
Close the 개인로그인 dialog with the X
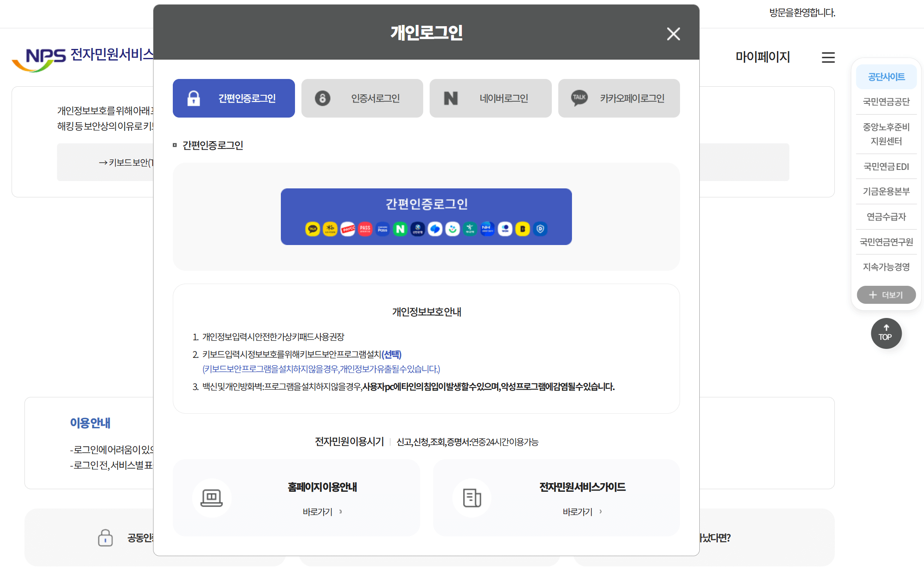click(673, 33)
